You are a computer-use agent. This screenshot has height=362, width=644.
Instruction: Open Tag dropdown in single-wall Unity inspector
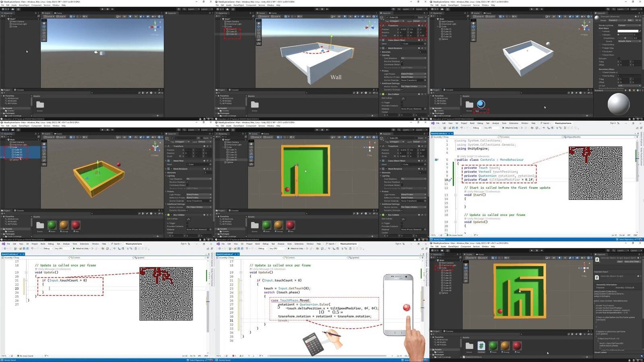click(x=397, y=142)
